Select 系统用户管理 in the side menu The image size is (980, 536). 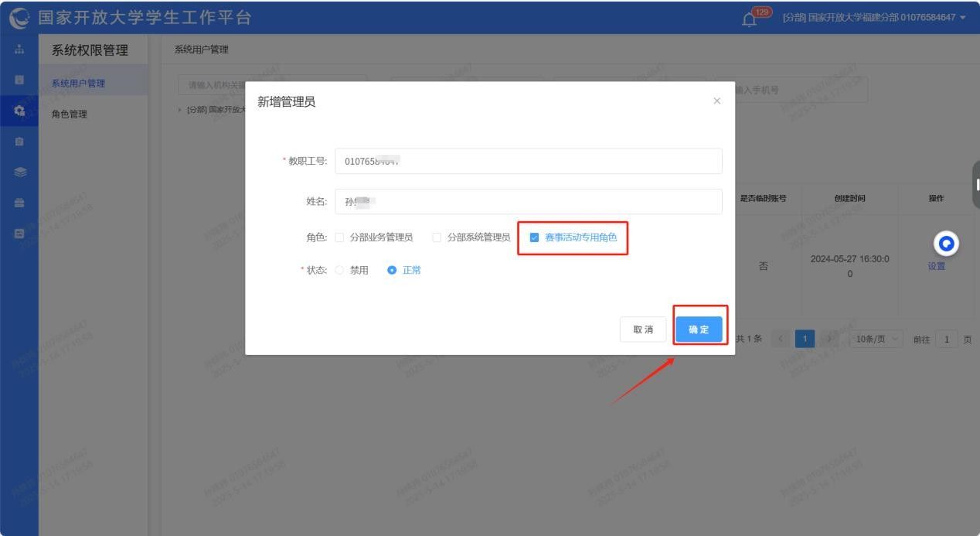[x=78, y=84]
